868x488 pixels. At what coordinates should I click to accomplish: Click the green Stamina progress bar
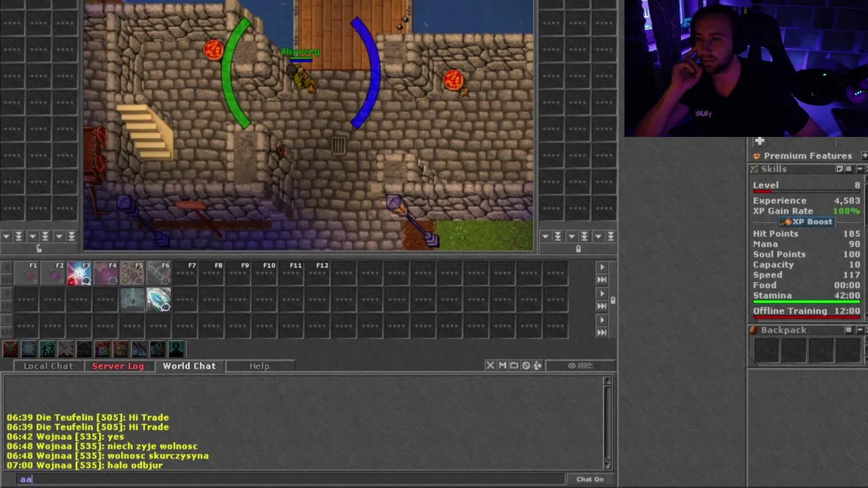point(806,302)
